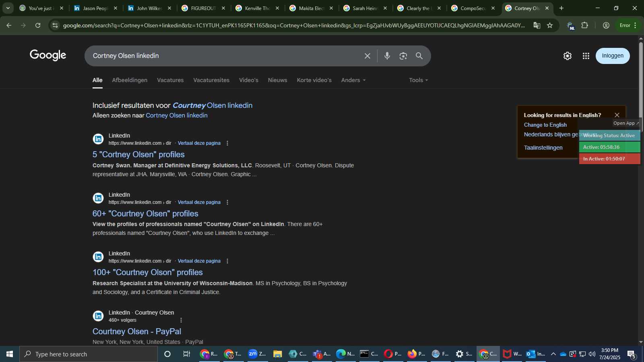The height and width of the screenshot is (362, 644).
Task: Expand the Anders filter dropdown
Action: pos(353,80)
